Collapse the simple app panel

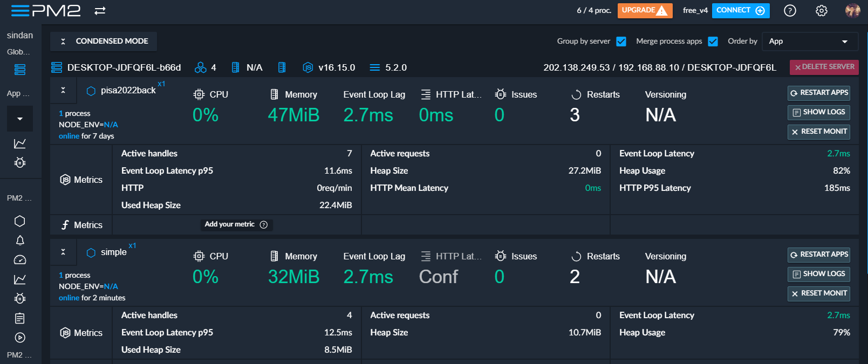coord(63,252)
